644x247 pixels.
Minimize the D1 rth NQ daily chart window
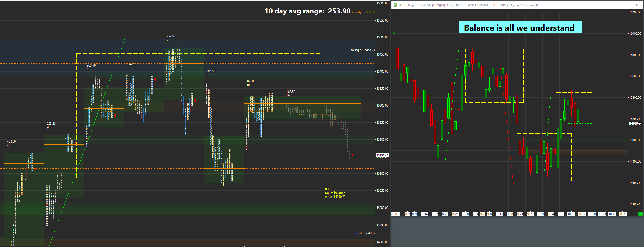pyautogui.click(x=613, y=5)
